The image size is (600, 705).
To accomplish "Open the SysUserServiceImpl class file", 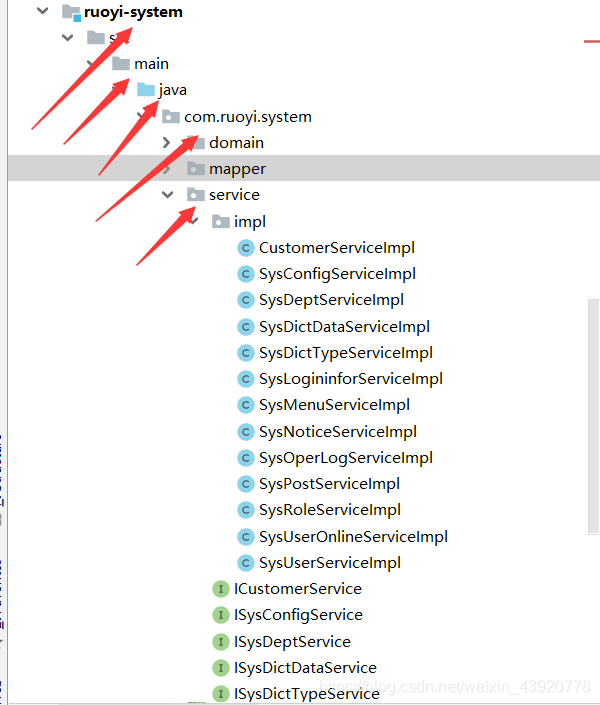I will 330,563.
